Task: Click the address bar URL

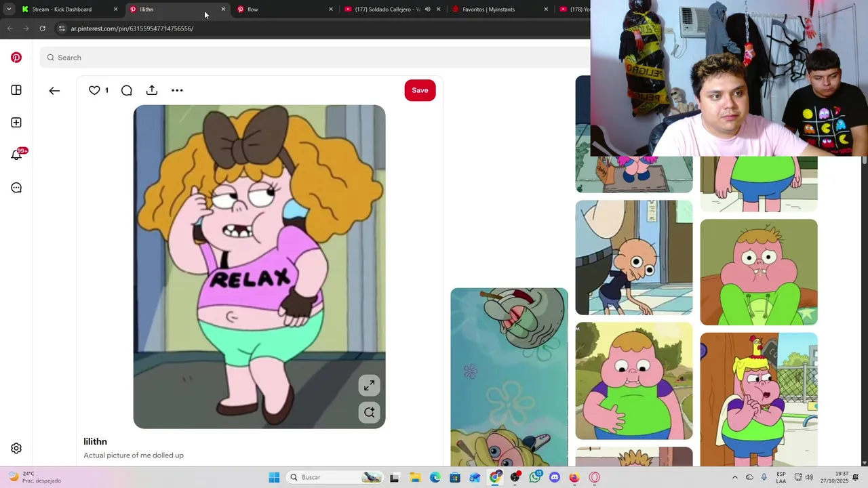Action: pos(132,28)
